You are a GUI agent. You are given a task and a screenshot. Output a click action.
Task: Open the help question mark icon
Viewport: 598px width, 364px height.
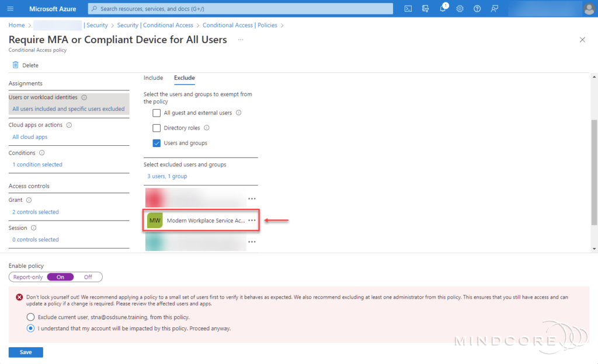477,9
